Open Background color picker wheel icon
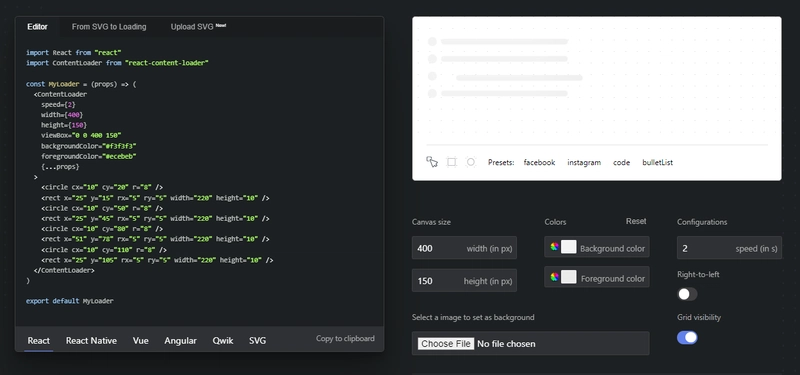The height and width of the screenshot is (375, 800). [555, 247]
